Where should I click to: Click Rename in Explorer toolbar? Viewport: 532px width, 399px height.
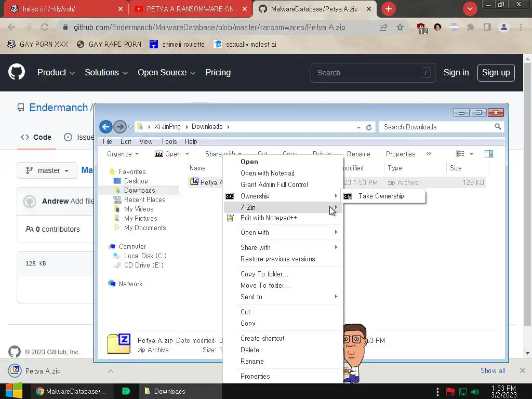[358, 154]
